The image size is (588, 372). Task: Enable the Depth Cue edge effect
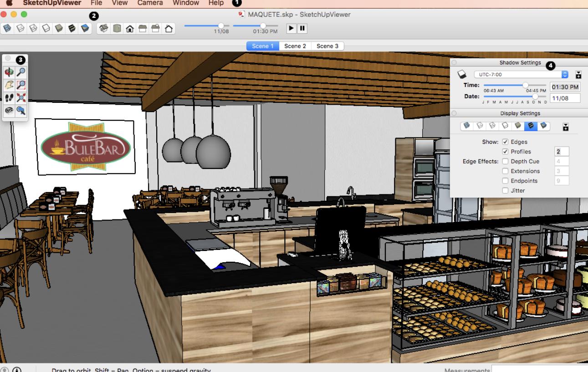pos(505,162)
